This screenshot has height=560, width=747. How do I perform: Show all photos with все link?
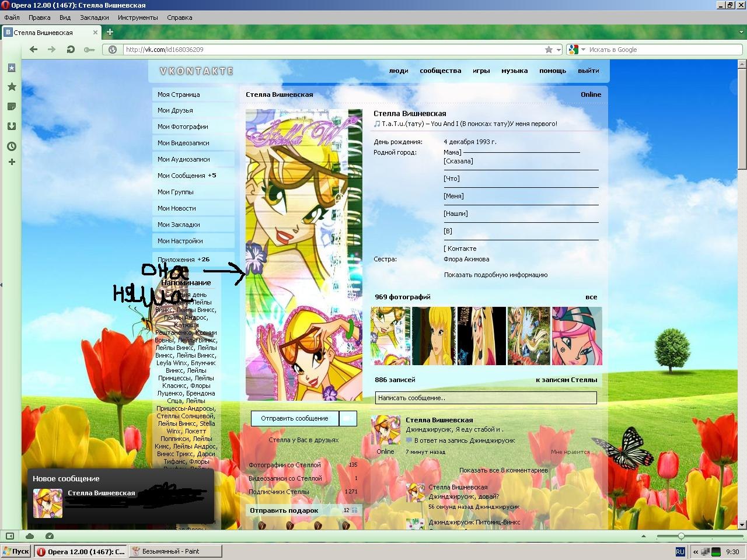pyautogui.click(x=591, y=297)
